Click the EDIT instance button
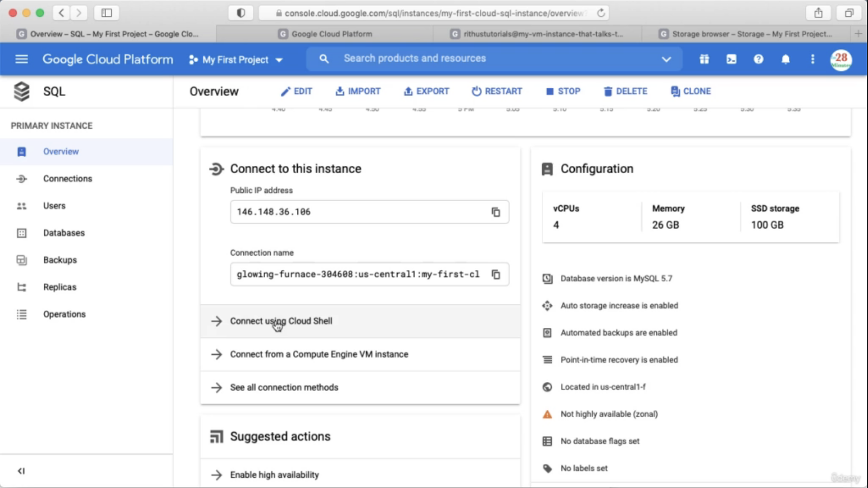868x488 pixels. pyautogui.click(x=296, y=91)
